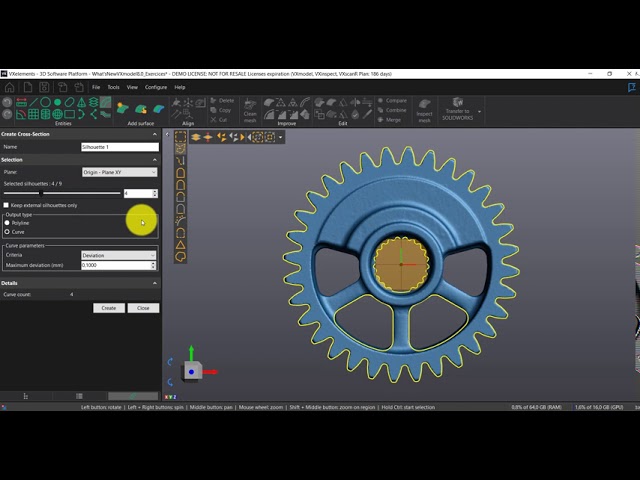Viewport: 640px width, 480px height.
Task: Select the rectangle selection tool in viewport toolbar
Action: point(180,136)
